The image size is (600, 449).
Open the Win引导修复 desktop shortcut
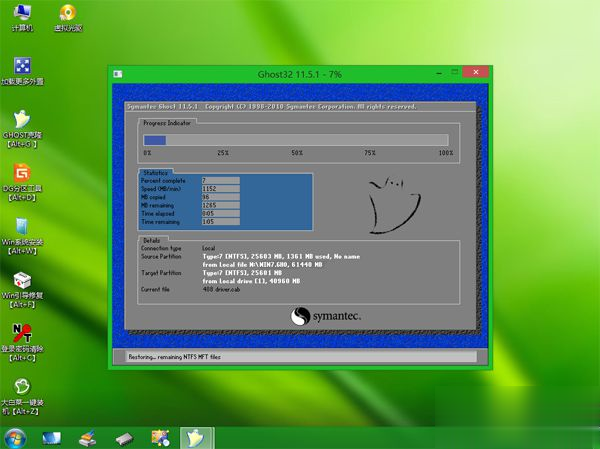(21, 281)
